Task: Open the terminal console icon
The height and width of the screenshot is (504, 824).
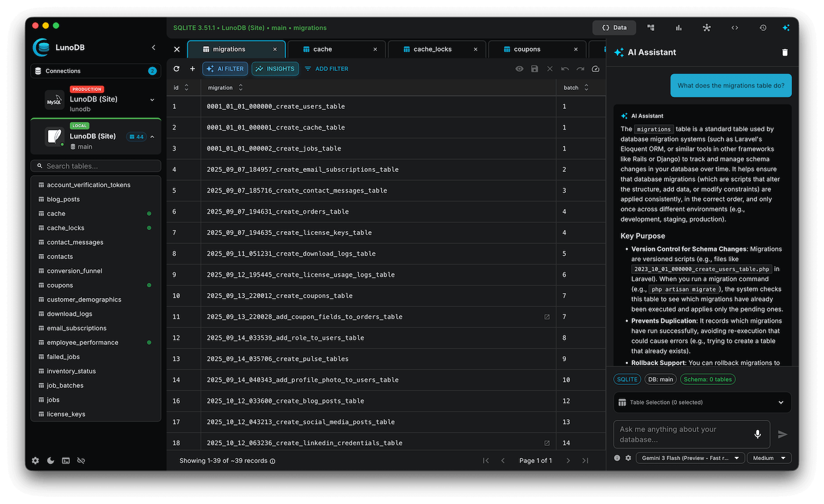Action: click(66, 461)
